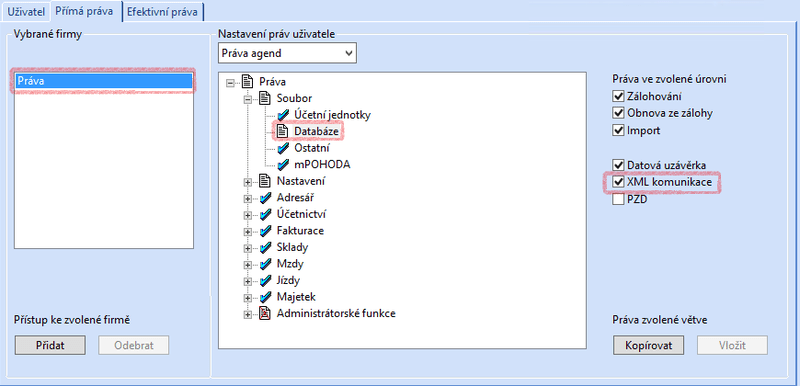Click the Přidat button
This screenshot has width=800, height=386.
[x=50, y=345]
